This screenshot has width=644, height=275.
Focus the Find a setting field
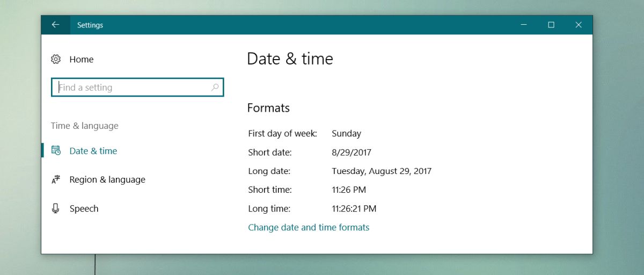(137, 88)
